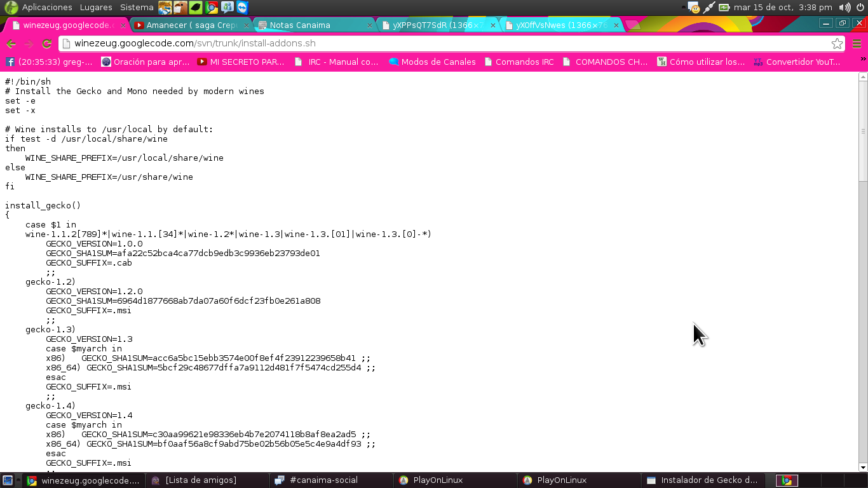Show the desktop via bottom panel icon
Screen dimensions: 868x488
pos(8,480)
